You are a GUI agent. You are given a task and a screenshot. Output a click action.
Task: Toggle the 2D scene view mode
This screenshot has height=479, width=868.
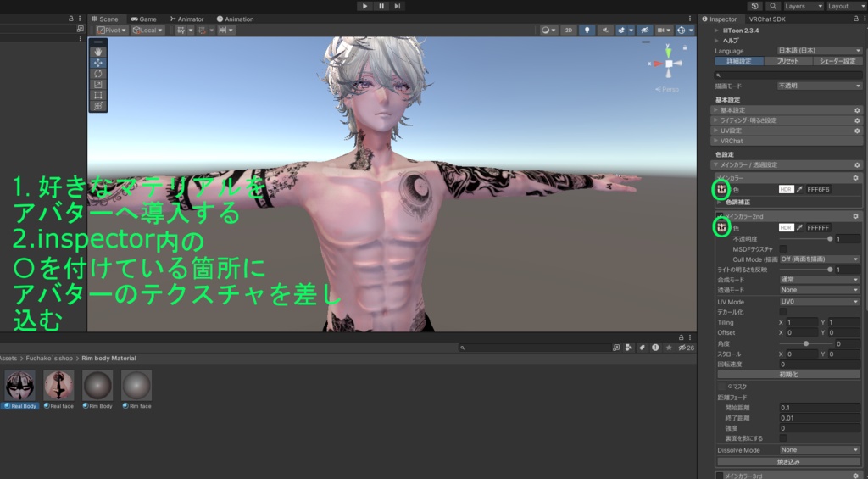569,31
